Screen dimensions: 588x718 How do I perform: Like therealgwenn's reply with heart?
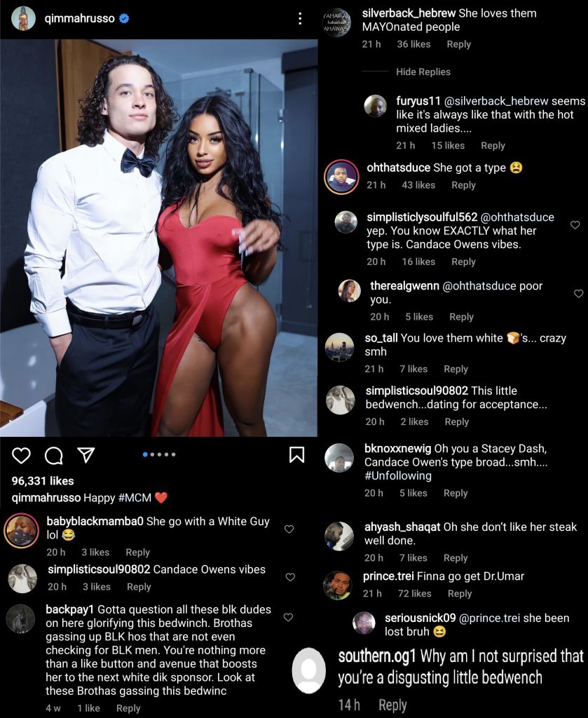578,294
